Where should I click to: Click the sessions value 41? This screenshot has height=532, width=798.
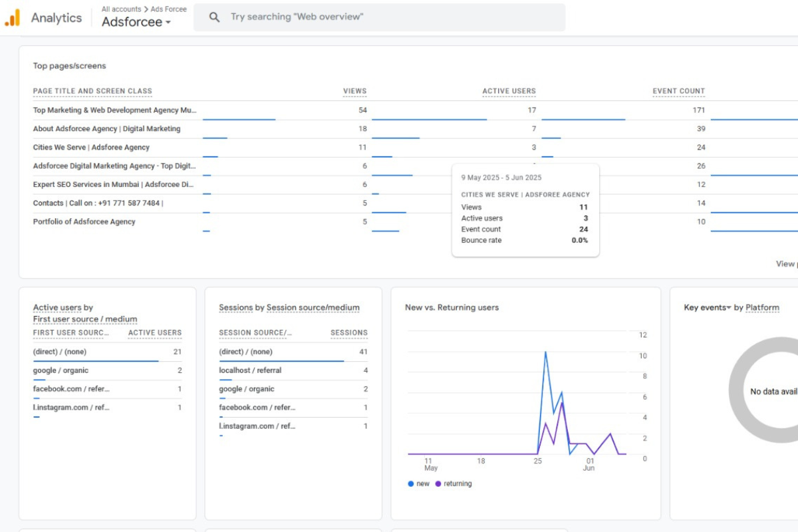tap(363, 352)
